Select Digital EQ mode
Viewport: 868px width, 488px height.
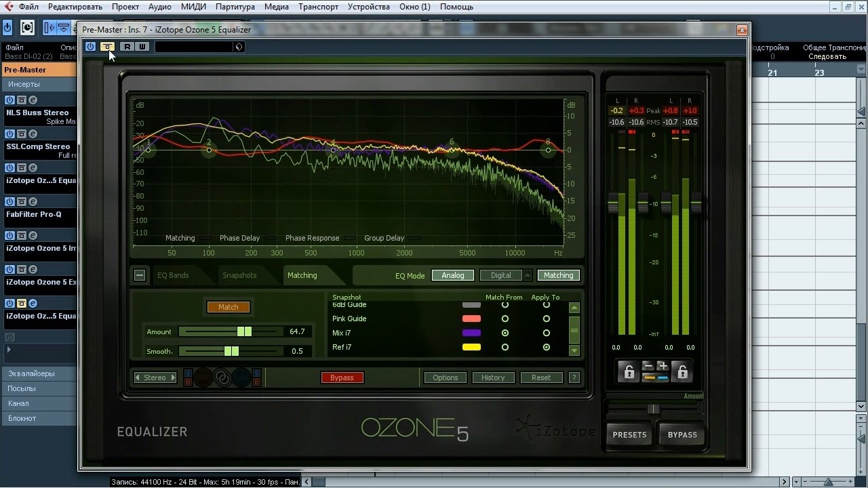500,275
